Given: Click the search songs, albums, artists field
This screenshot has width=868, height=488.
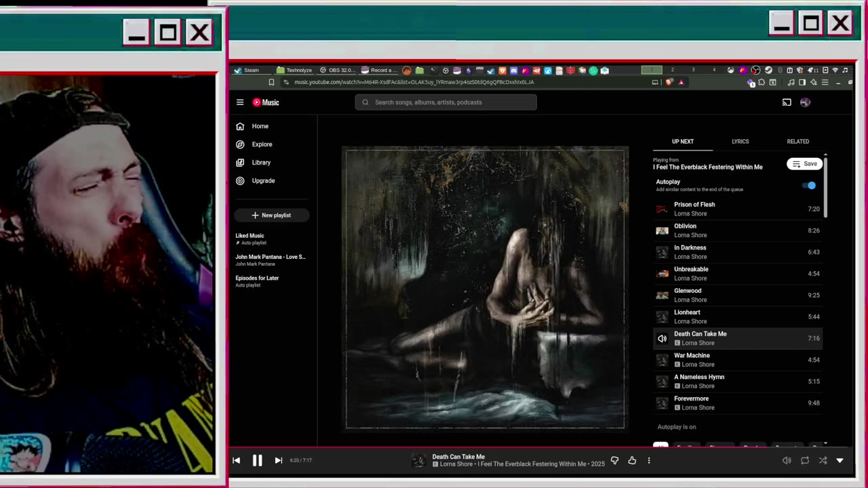Looking at the screenshot, I should click(446, 102).
